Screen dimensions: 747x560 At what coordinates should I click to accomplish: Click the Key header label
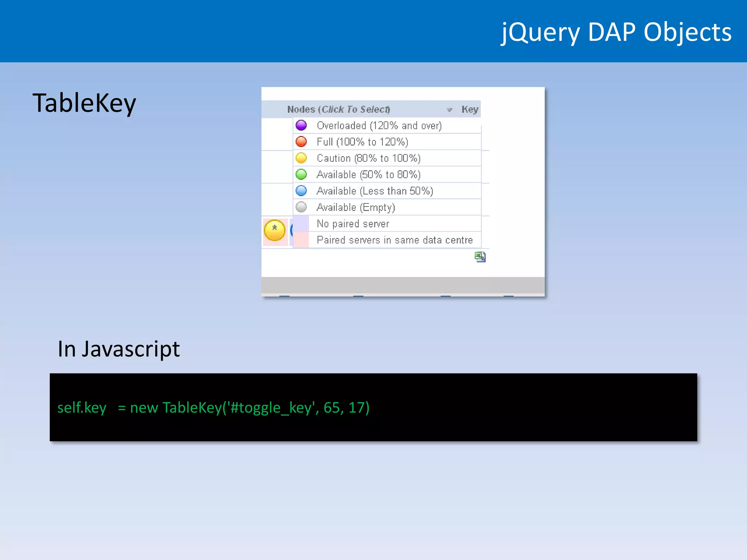coord(470,109)
